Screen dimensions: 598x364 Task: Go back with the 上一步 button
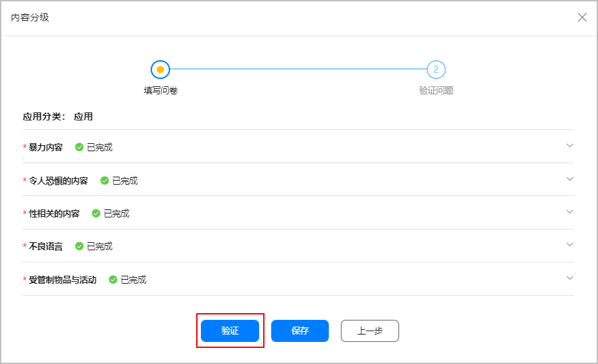pyautogui.click(x=370, y=331)
